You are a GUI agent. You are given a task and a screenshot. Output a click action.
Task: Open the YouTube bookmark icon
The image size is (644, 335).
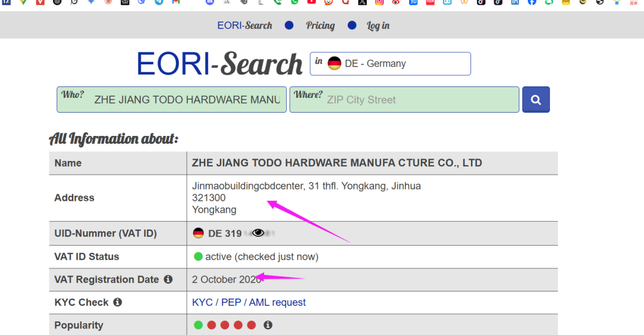311,2
